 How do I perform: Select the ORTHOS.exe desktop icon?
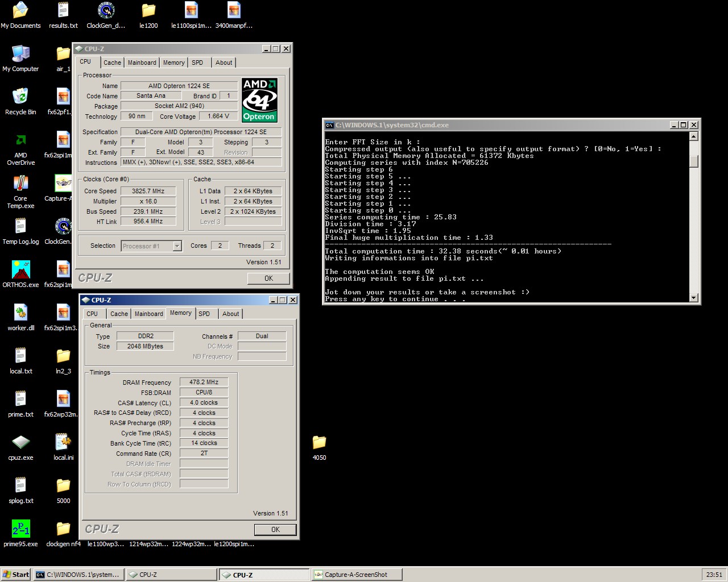click(x=20, y=269)
